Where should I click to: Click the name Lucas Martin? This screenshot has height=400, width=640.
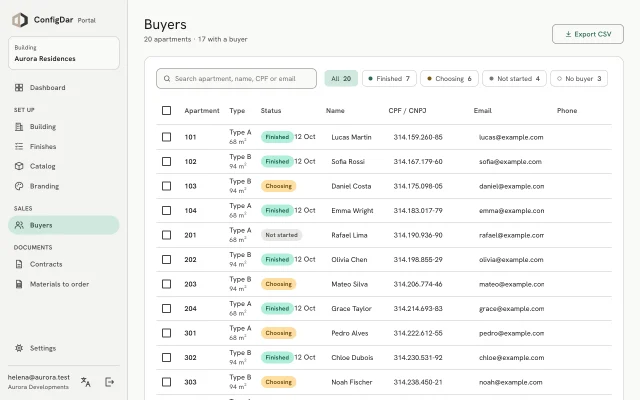[351, 137]
